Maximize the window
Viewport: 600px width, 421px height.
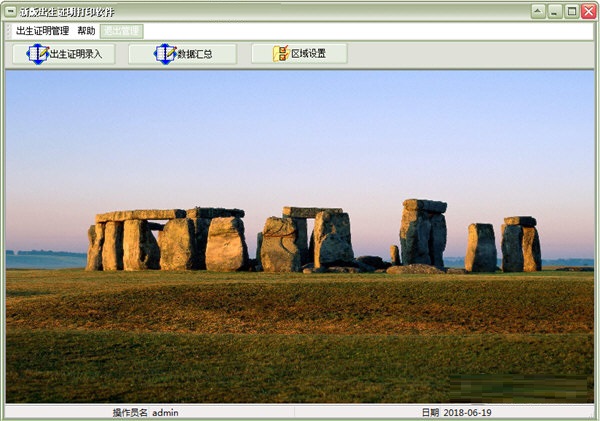click(x=572, y=11)
